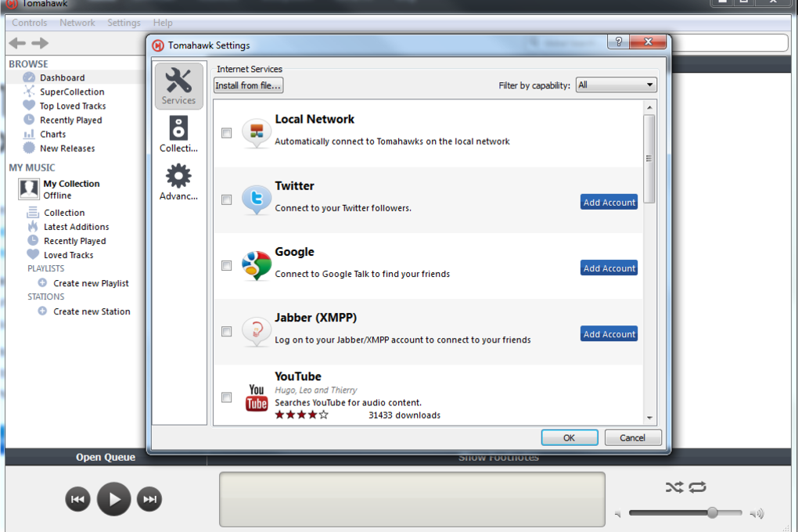Select the My Collection avatar

(x=28, y=189)
